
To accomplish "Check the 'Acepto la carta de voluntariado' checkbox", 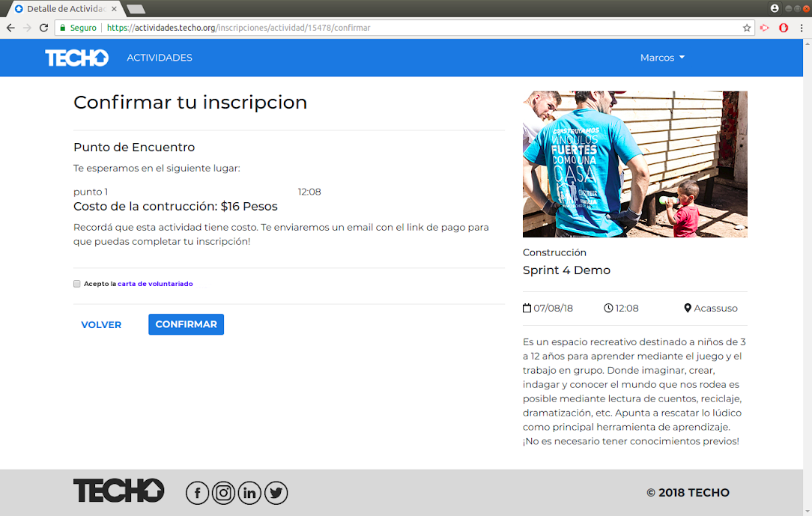I will tap(76, 284).
